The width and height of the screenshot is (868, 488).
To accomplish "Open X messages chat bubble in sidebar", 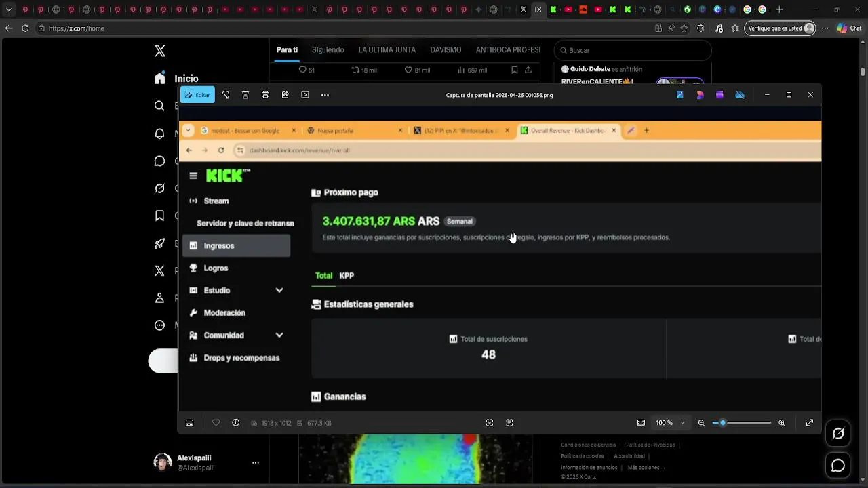I will [159, 161].
